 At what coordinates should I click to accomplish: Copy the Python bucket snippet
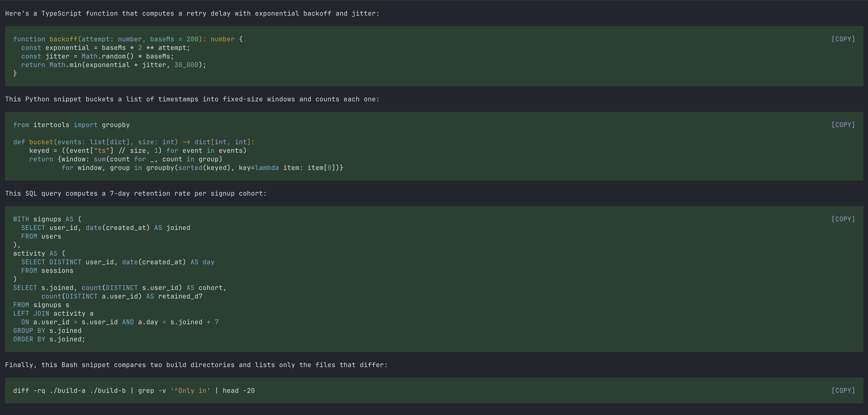(843, 125)
